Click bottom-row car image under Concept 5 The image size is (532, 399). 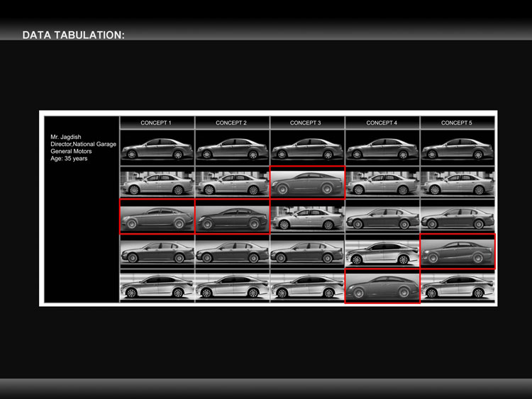(x=458, y=286)
